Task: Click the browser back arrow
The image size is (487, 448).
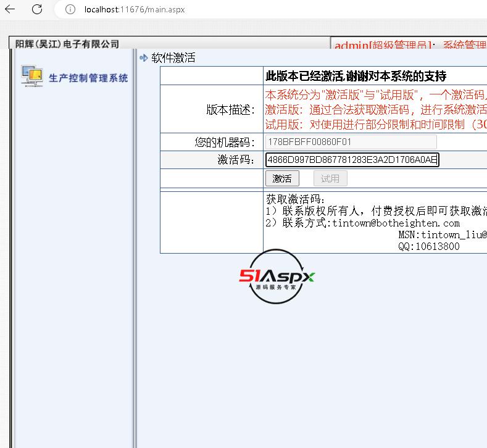Action: [10, 9]
